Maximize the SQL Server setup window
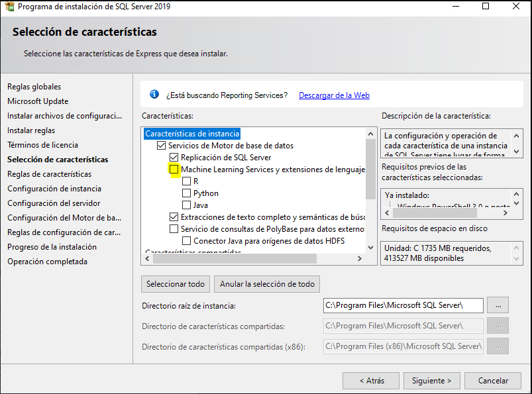Viewport: 532px width, 394px height. [486, 6]
